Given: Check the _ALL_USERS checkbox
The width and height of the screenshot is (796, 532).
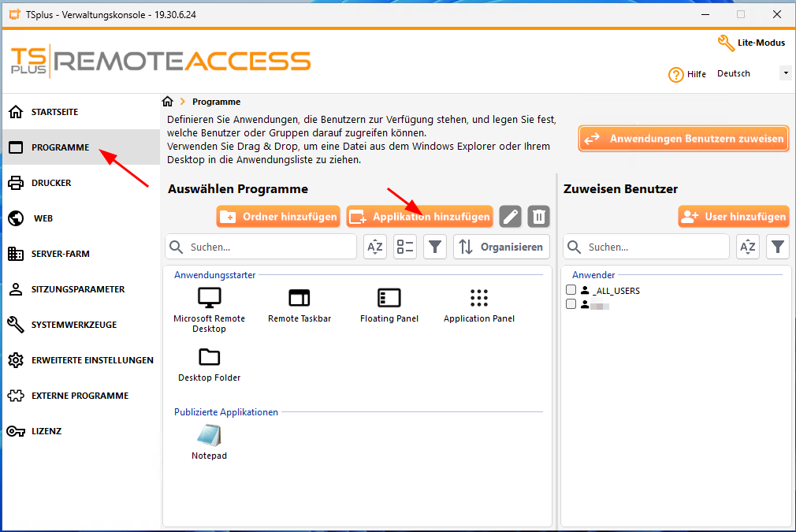Looking at the screenshot, I should [571, 290].
